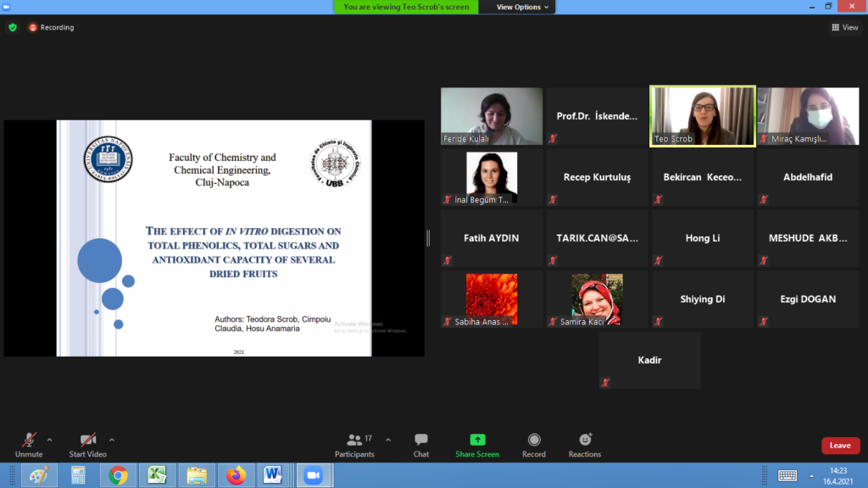Expand video options arrow beside Start Video
The width and height of the screenshot is (868, 488).
pos(112,440)
